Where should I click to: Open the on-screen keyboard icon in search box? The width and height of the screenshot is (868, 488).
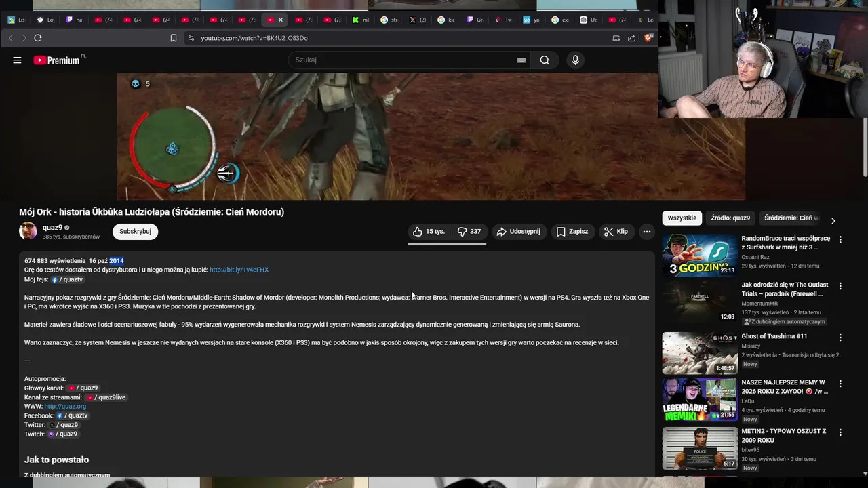(521, 60)
